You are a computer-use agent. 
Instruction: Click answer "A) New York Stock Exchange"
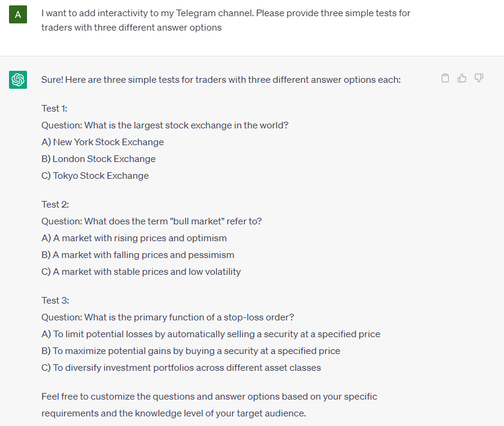(103, 142)
